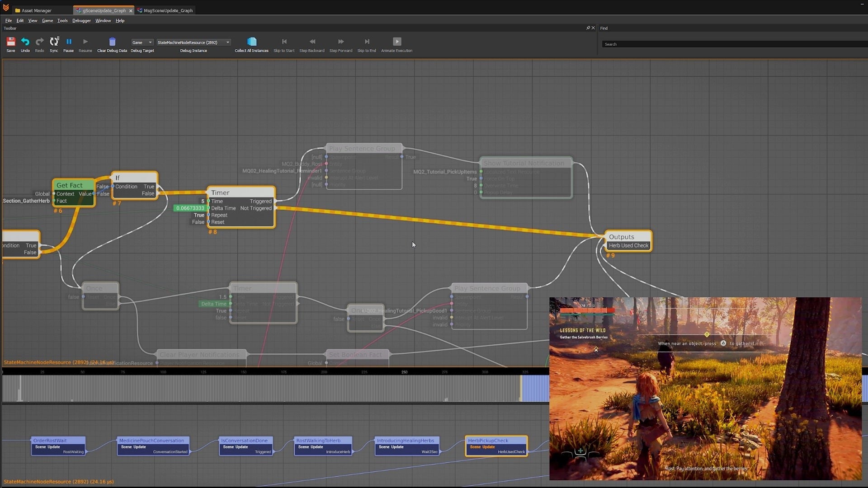
Task: Click the Clear Debug Data trash icon
Action: pyautogui.click(x=112, y=42)
